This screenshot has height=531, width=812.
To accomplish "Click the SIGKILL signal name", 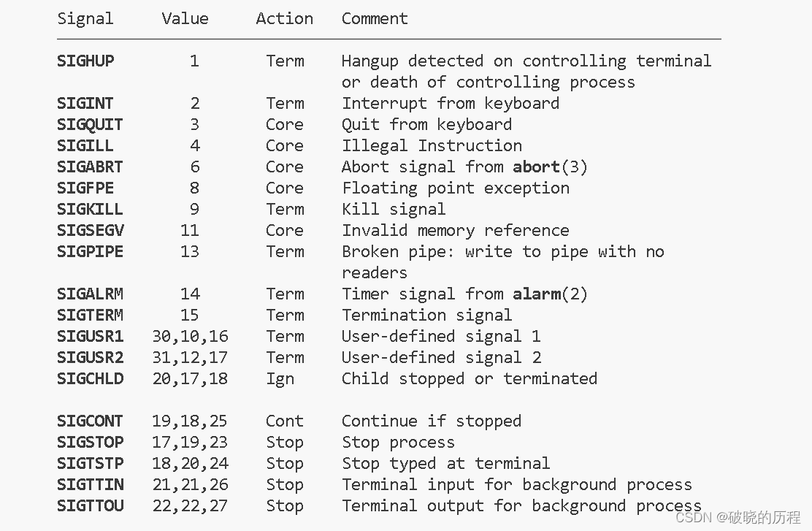I will (x=90, y=210).
